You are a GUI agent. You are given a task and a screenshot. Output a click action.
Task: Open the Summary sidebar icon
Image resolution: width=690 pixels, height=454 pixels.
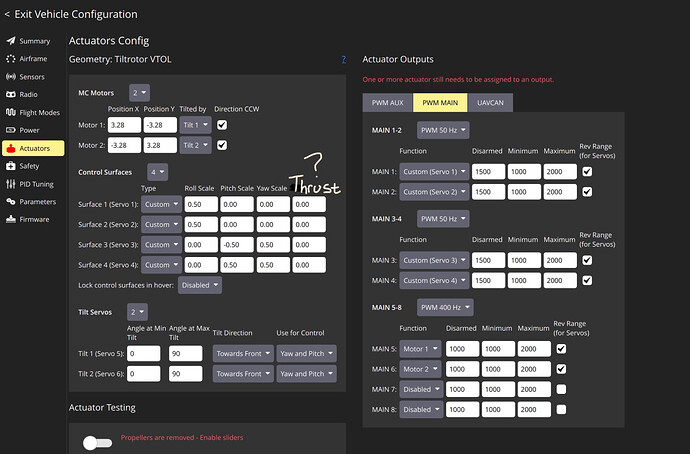(x=11, y=41)
